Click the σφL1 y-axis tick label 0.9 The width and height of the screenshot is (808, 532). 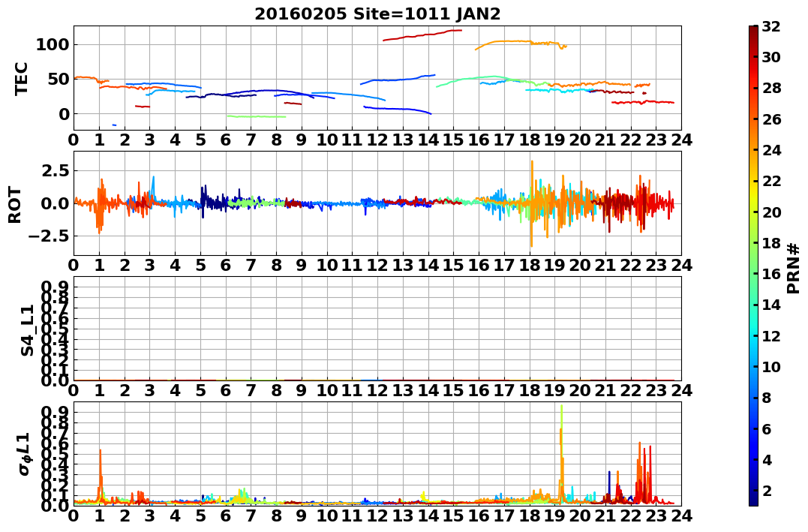pyautogui.click(x=54, y=412)
